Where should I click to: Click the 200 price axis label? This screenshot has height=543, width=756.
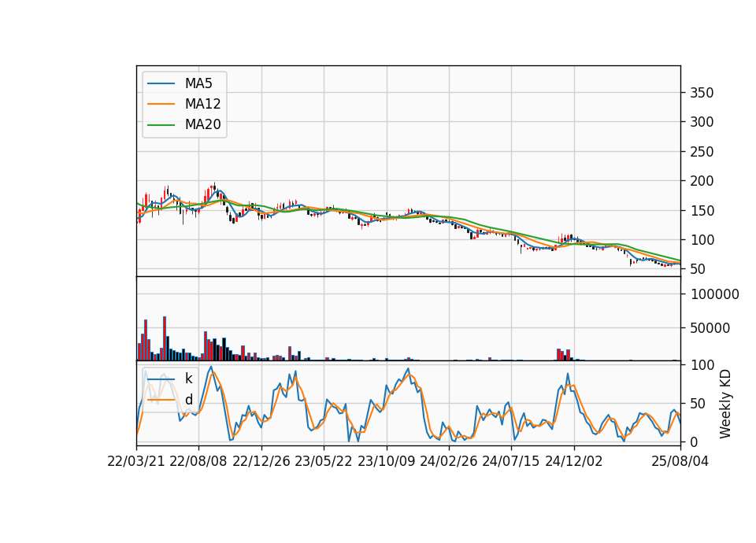tap(702, 181)
